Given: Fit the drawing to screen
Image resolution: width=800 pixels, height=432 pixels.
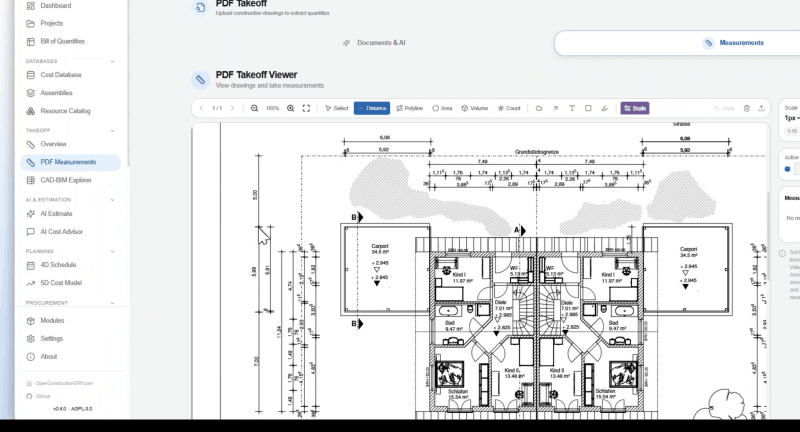Looking at the screenshot, I should (306, 109).
